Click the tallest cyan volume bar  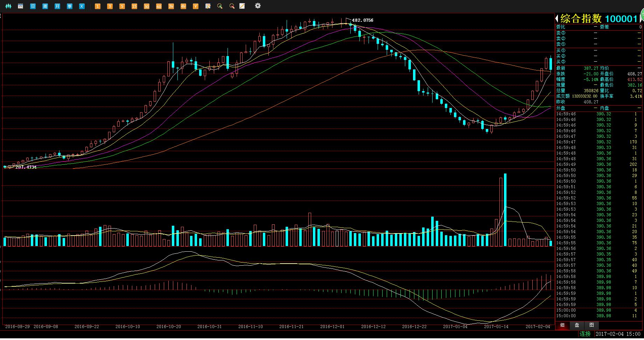coord(505,210)
